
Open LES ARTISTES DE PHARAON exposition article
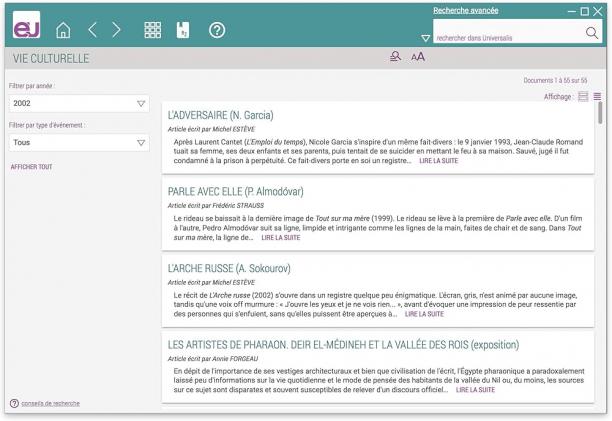click(343, 345)
